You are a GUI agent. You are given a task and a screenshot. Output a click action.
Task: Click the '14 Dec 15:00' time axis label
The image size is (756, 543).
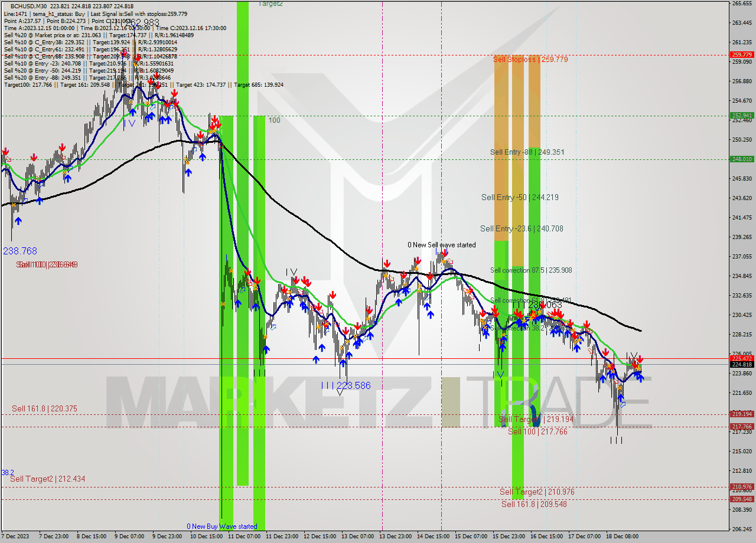click(433, 537)
